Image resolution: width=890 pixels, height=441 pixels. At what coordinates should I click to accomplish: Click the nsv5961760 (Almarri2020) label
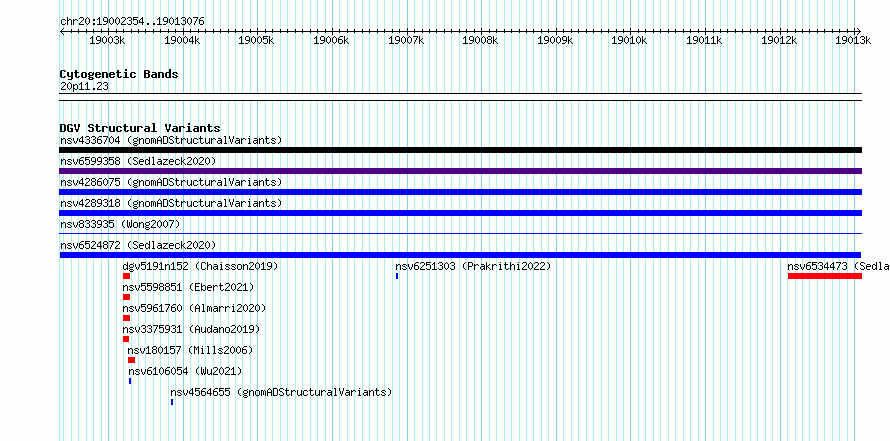pyautogui.click(x=194, y=308)
